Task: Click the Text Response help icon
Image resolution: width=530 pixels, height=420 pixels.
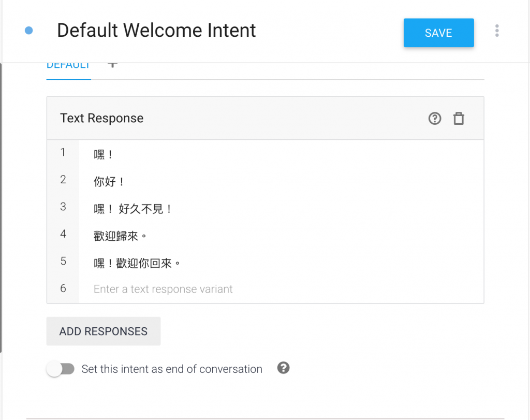Action: (435, 119)
